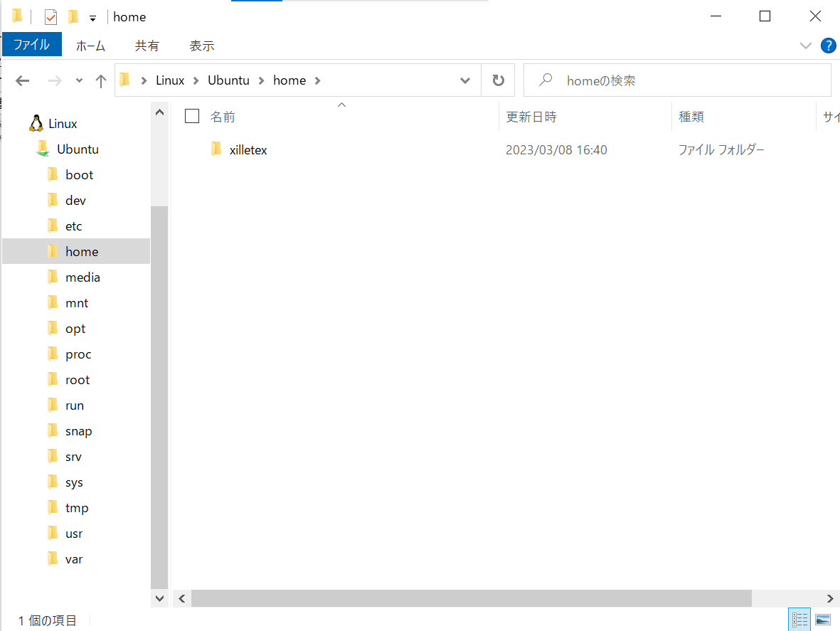
Task: Open the recent locations dropdown arrow
Action: coord(79,80)
